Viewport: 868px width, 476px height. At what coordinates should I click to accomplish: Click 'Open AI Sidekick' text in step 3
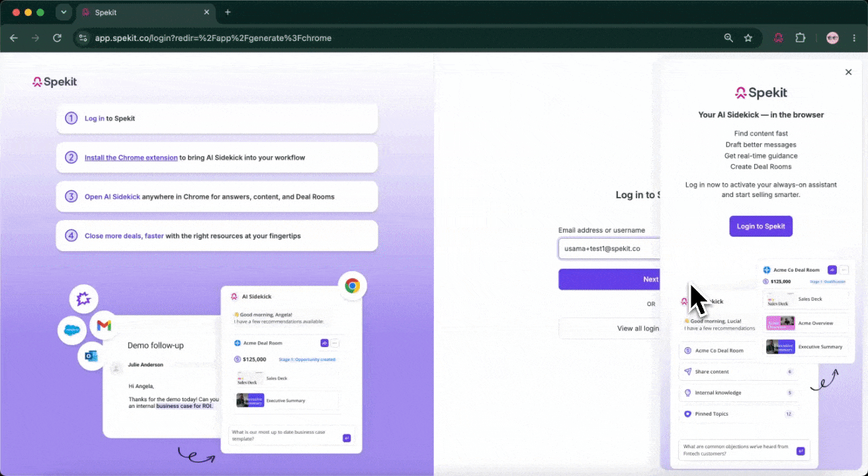coord(112,196)
